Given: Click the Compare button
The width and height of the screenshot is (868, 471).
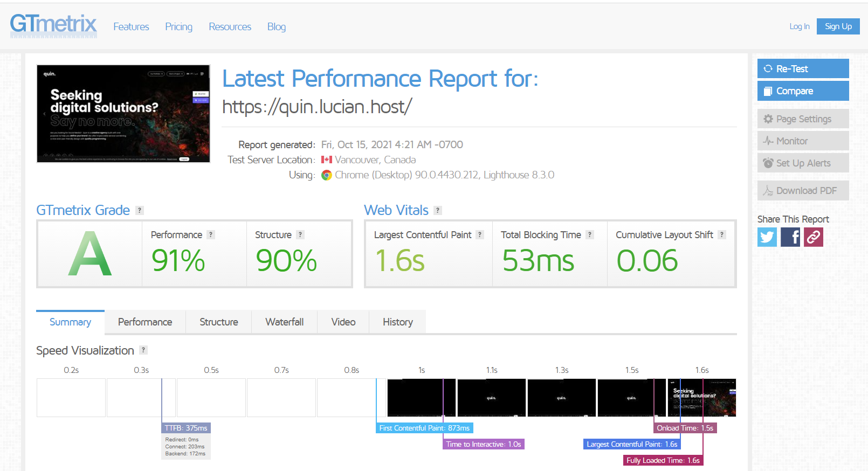Looking at the screenshot, I should (803, 91).
